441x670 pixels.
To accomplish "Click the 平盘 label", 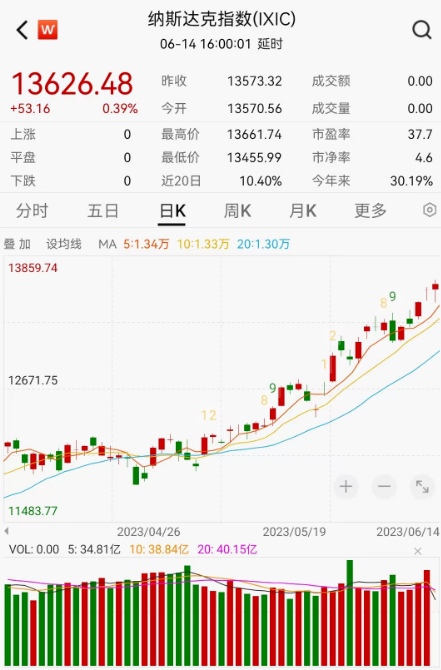I will point(23,158).
